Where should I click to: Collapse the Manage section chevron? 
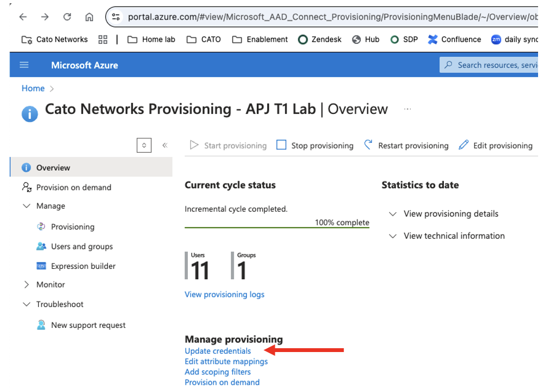tap(27, 206)
